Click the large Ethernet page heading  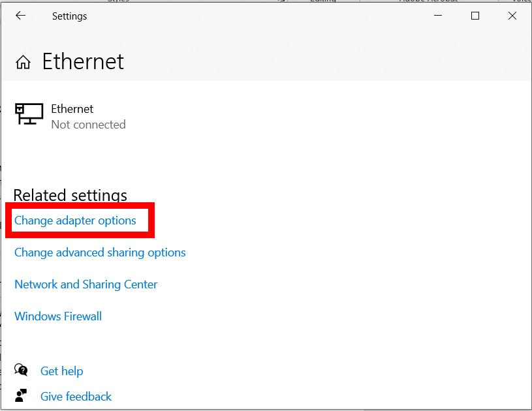point(83,61)
